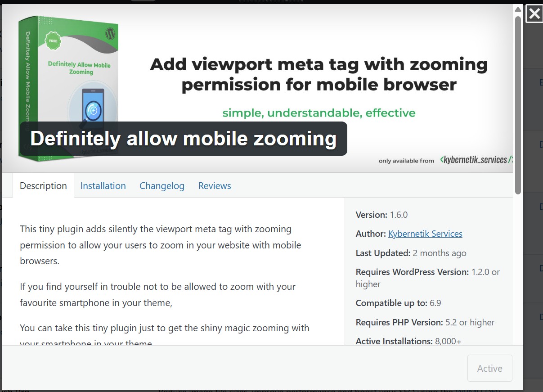The width and height of the screenshot is (543, 392).
Task: Click the Active Installations count text
Action: (x=448, y=341)
